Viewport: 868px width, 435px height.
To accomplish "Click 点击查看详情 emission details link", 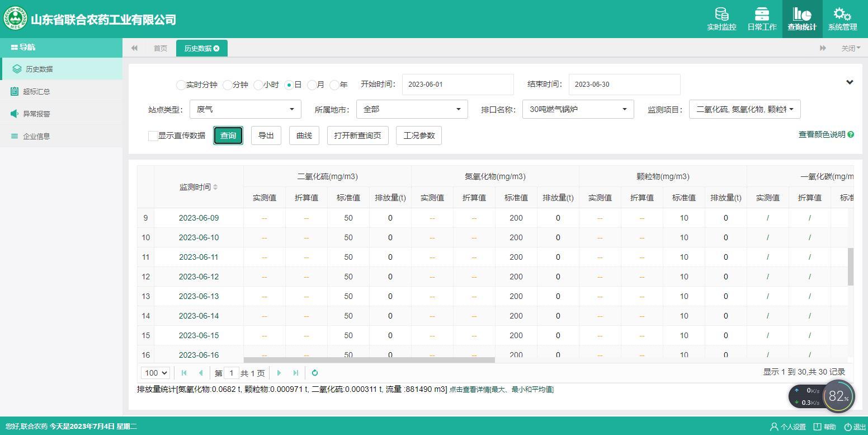I will tap(502, 390).
